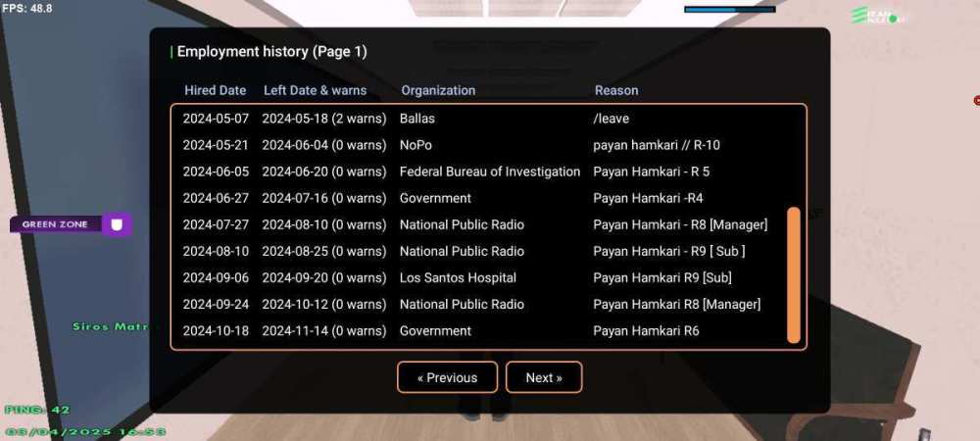Click the blue health bar at top
This screenshot has height=441, width=980.
tap(729, 9)
